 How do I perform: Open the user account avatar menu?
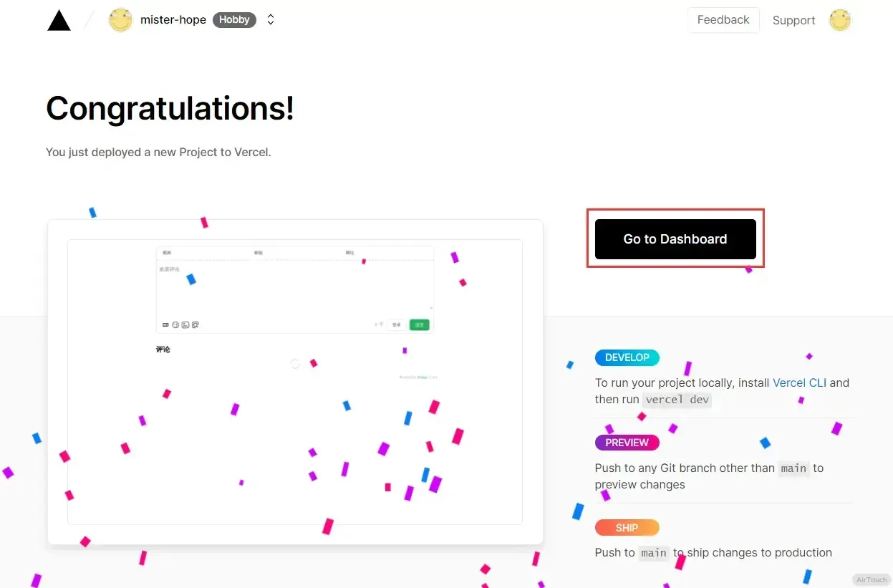(839, 20)
